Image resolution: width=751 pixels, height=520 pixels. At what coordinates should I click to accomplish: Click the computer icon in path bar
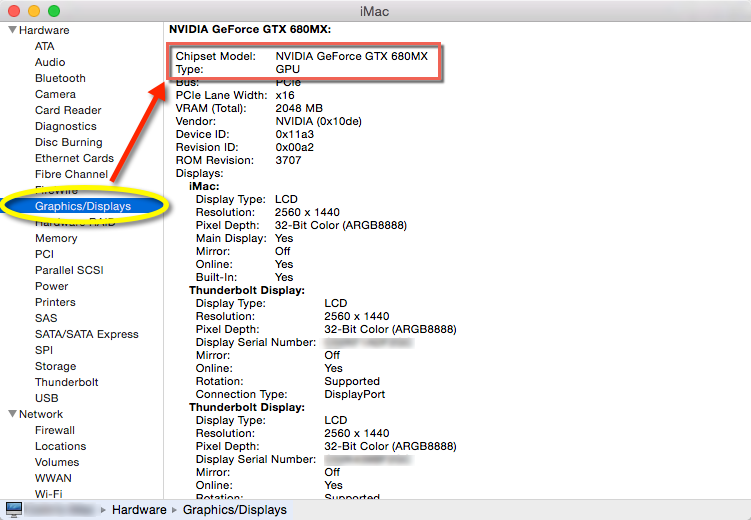[x=13, y=509]
